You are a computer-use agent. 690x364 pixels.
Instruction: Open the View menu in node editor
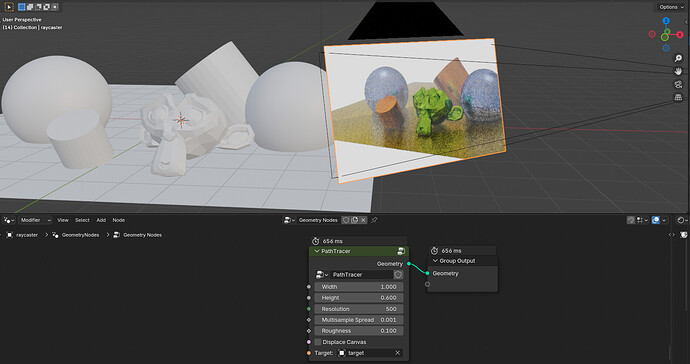pyautogui.click(x=63, y=220)
